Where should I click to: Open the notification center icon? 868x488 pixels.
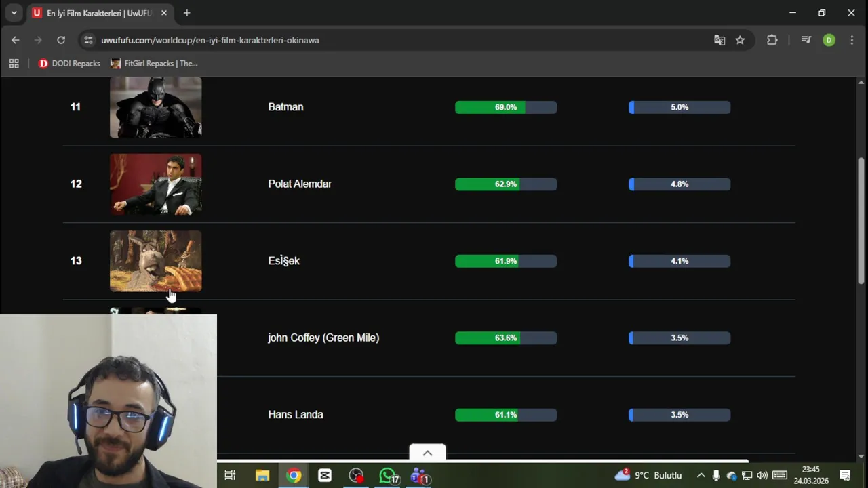[x=845, y=475]
